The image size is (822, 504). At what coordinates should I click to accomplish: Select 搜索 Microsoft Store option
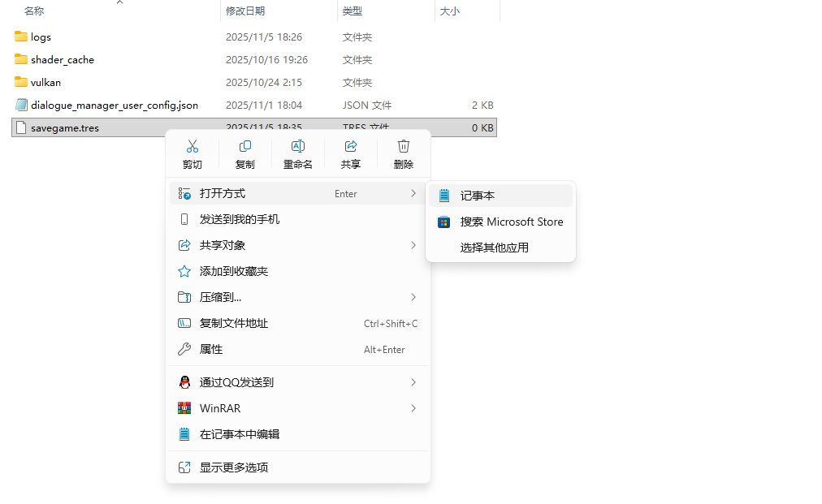click(x=500, y=222)
